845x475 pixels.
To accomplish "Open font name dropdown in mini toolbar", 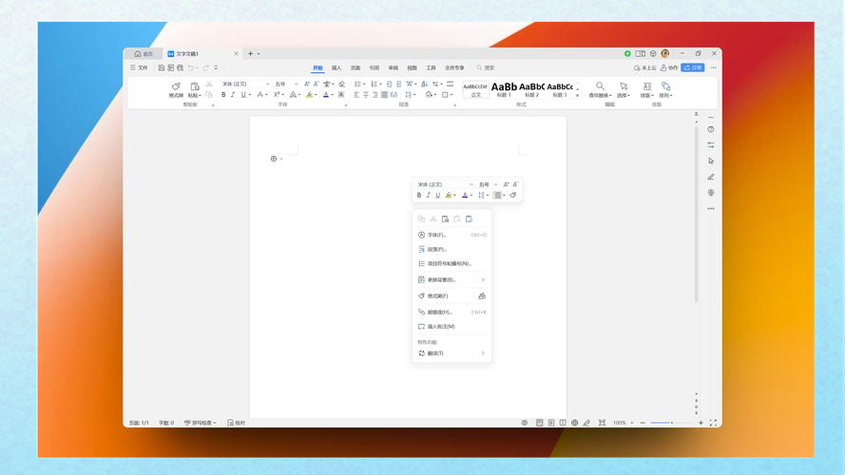I will [x=471, y=184].
